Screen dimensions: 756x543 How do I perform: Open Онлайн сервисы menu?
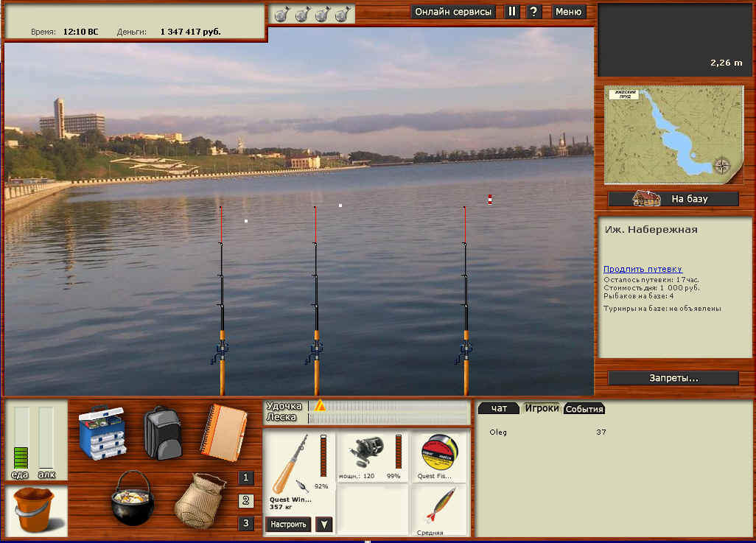(453, 12)
